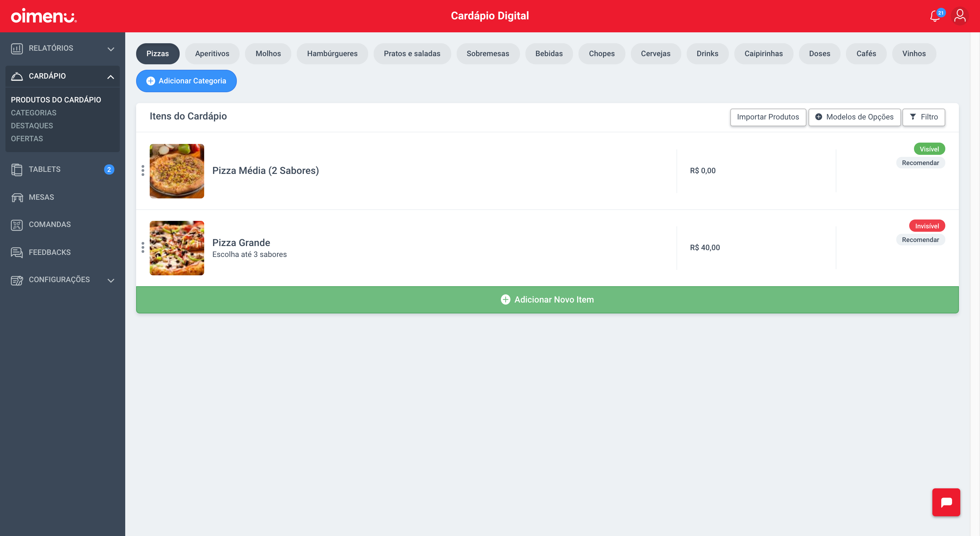Switch to the Vinhos category
Viewport: 980px width, 536px height.
coord(914,54)
